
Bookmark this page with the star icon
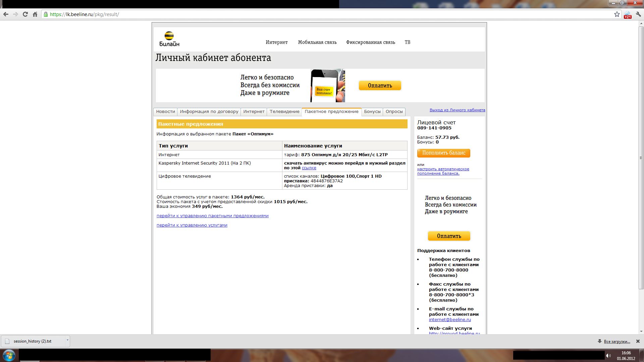(617, 14)
